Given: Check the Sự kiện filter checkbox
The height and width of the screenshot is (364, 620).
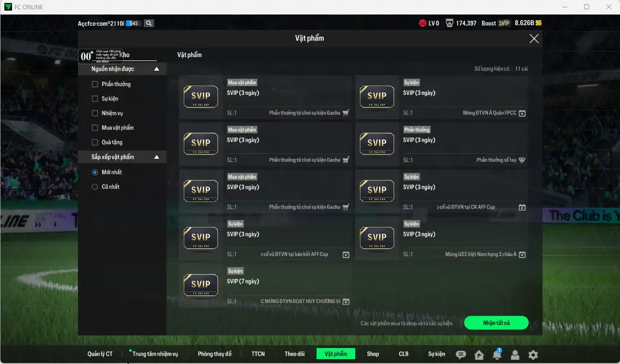Looking at the screenshot, I should click(95, 99).
